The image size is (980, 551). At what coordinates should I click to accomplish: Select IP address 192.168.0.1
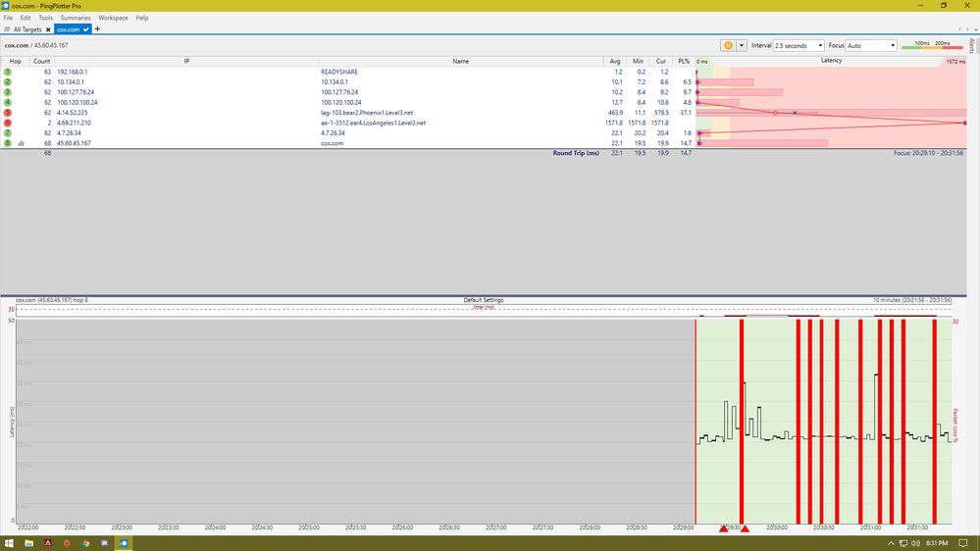(x=72, y=72)
